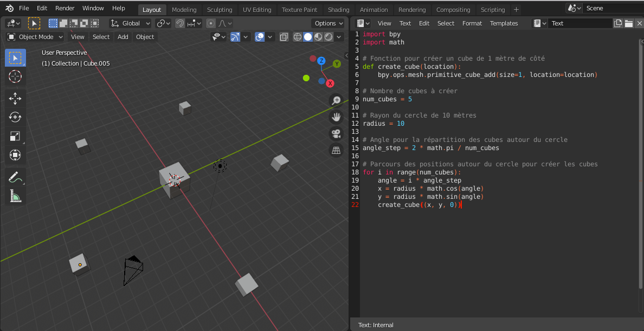The image size is (644, 331).
Task: Open the Object Mode dropdown
Action: pos(35,36)
